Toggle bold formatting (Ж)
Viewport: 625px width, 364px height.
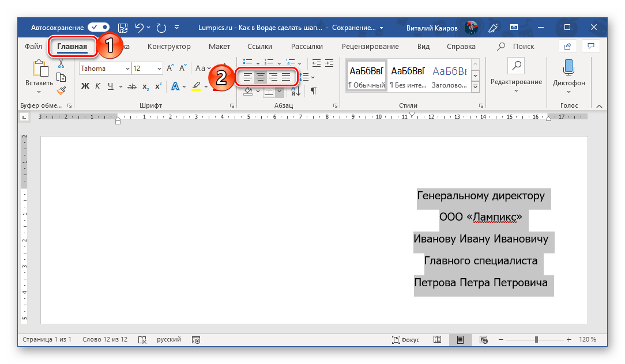(x=85, y=86)
